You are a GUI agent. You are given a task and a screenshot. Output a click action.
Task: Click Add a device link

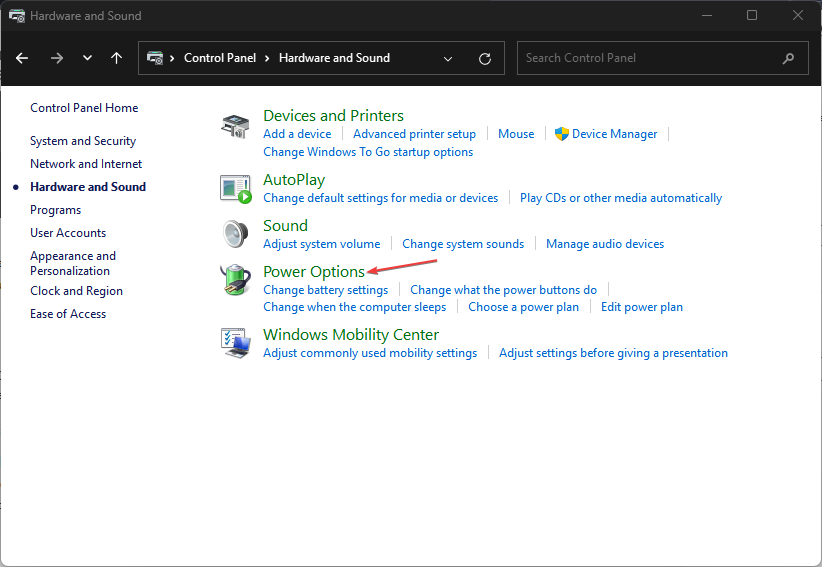[x=297, y=134]
